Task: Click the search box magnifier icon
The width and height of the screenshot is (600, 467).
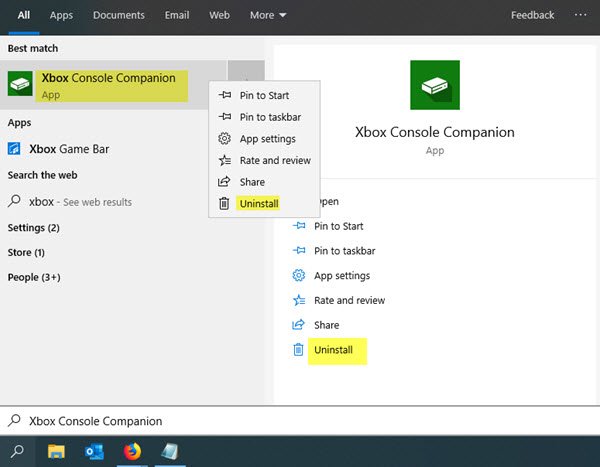Action: tap(14, 420)
